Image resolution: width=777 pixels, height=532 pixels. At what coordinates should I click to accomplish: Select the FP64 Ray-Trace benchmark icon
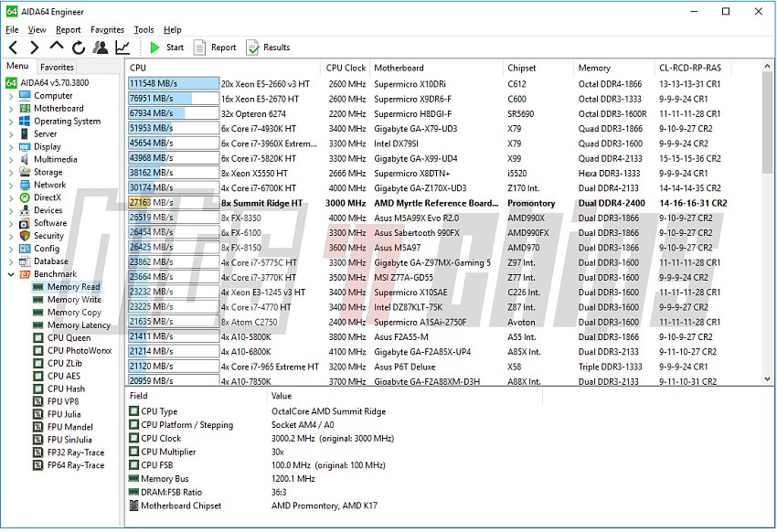pos(37,465)
